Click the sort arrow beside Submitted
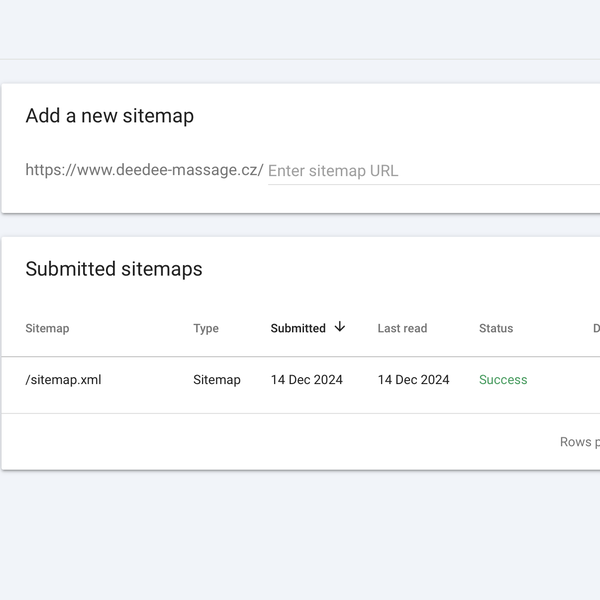The image size is (600, 600). coord(340,327)
